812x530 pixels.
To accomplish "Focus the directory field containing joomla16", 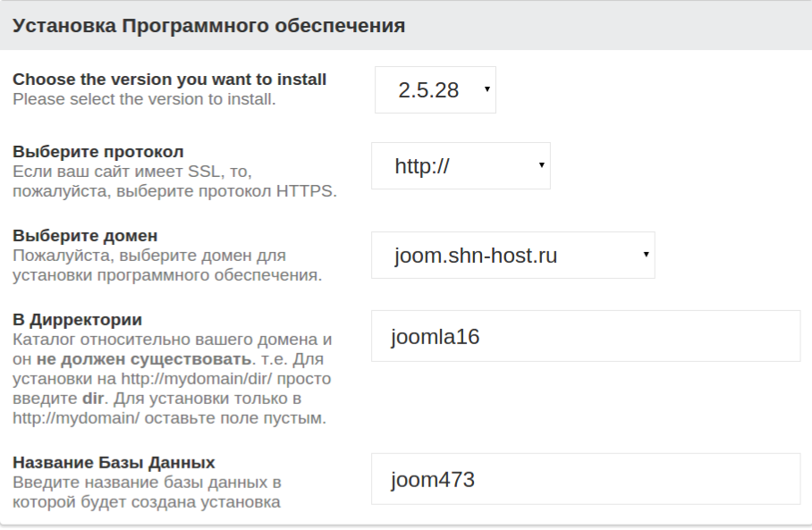I will 585,336.
